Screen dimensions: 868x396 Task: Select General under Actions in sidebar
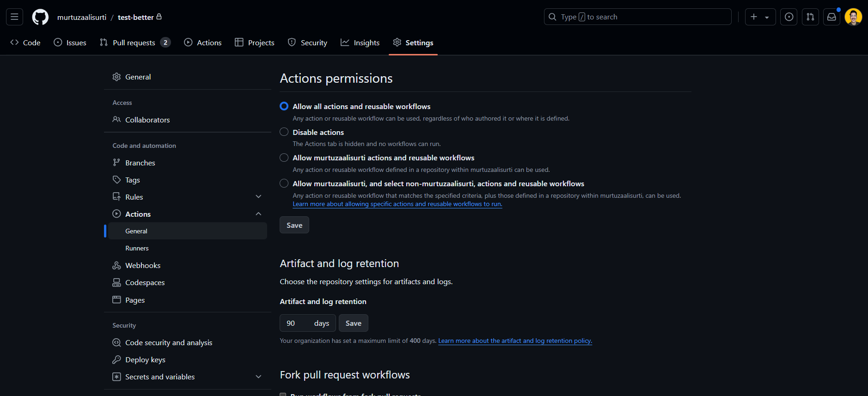188,231
